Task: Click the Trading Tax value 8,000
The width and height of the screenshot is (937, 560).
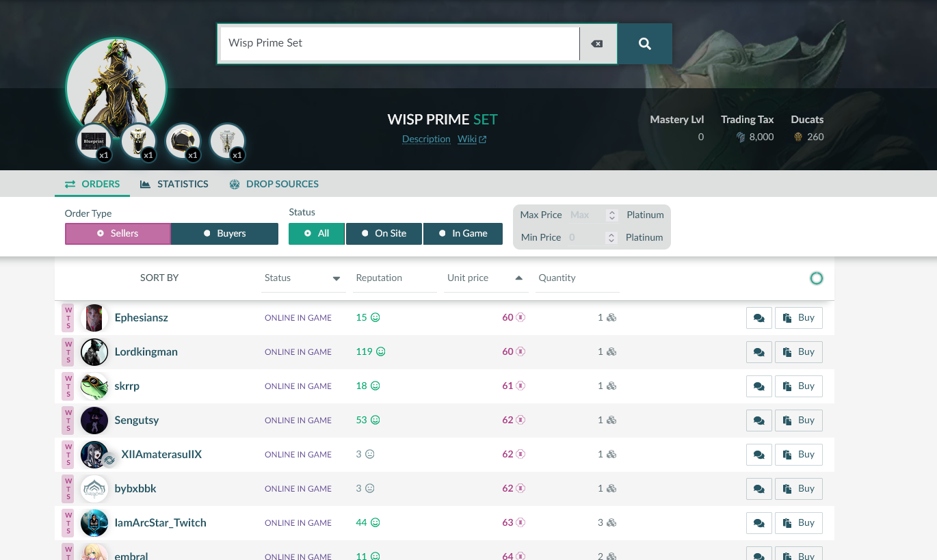Action: [761, 137]
